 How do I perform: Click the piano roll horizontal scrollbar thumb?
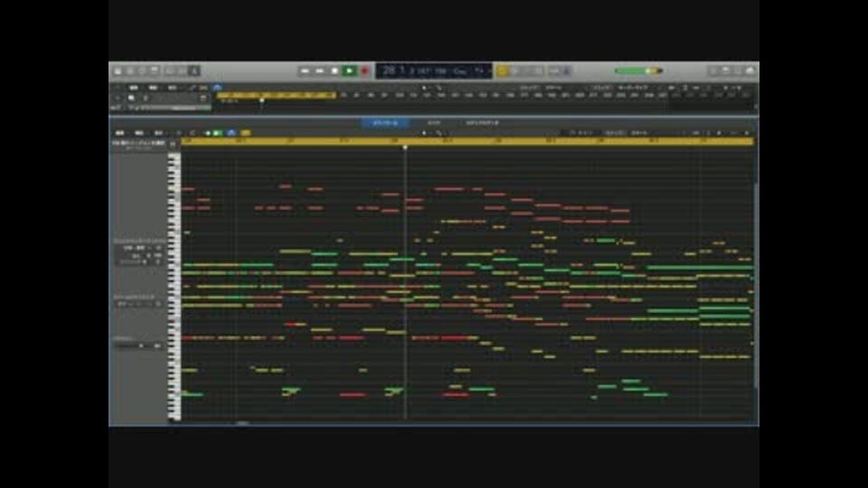click(242, 423)
